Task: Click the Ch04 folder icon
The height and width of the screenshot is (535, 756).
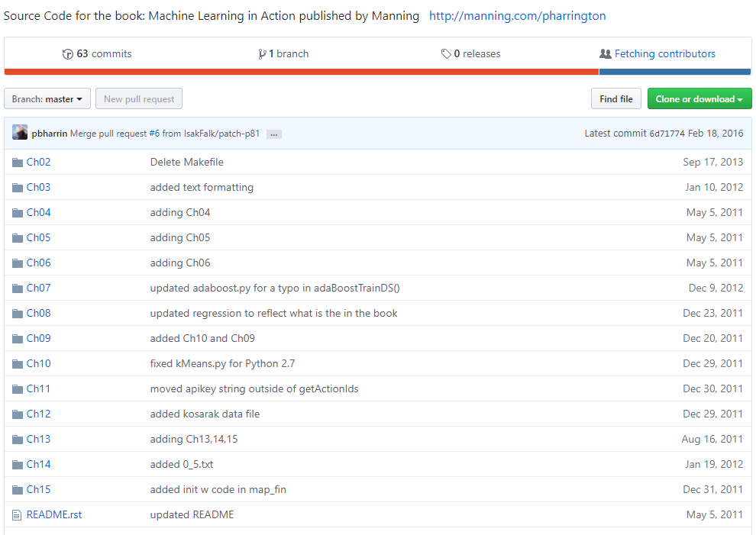Action: tap(18, 213)
